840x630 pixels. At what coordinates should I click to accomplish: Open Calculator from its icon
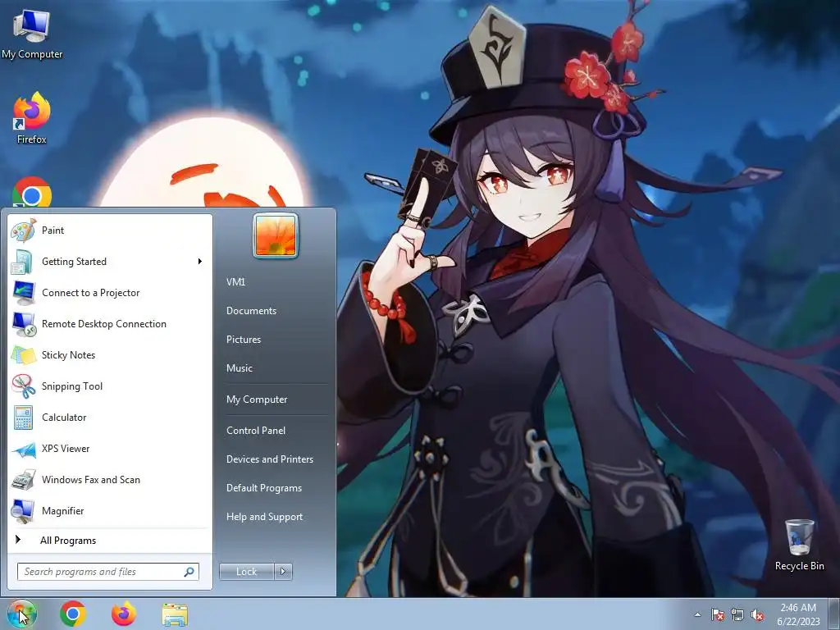click(23, 418)
